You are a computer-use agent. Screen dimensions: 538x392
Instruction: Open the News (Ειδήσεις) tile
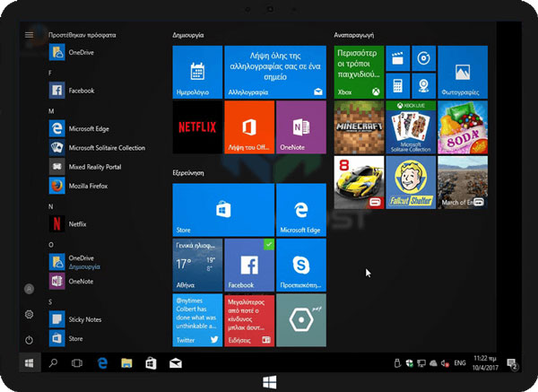249,320
